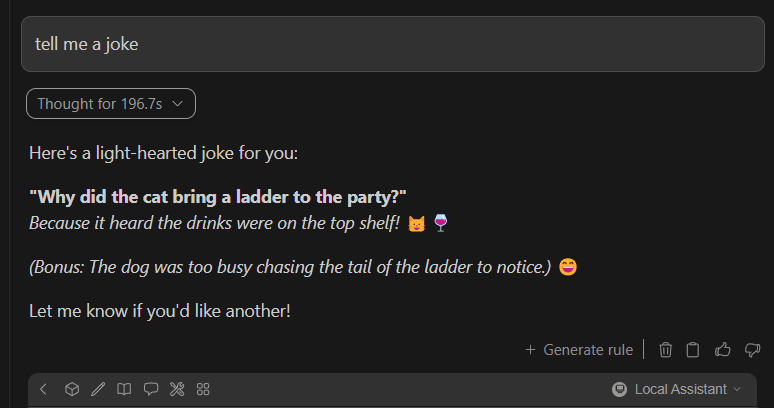Open the book icon in the toolbar
The height and width of the screenshot is (408, 774).
click(x=124, y=389)
